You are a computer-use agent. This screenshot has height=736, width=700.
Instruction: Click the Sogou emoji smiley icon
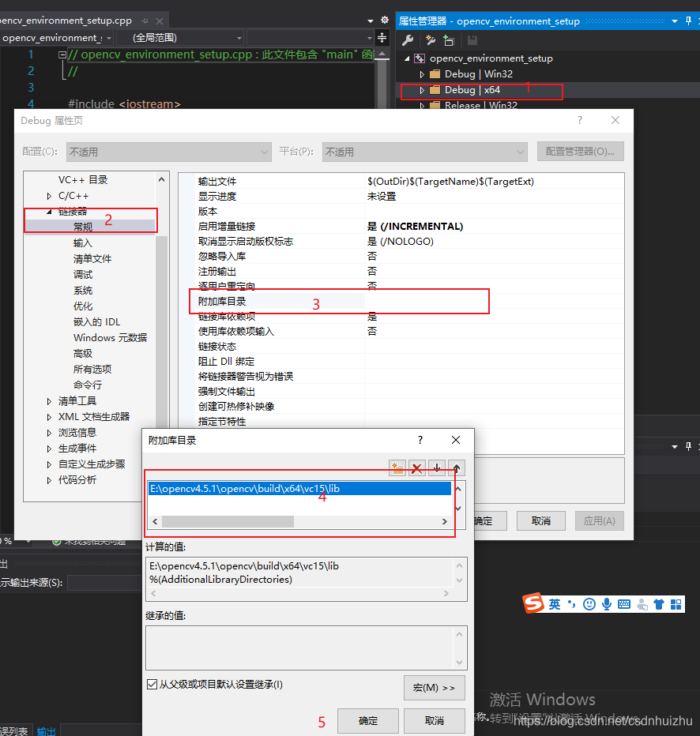589,604
